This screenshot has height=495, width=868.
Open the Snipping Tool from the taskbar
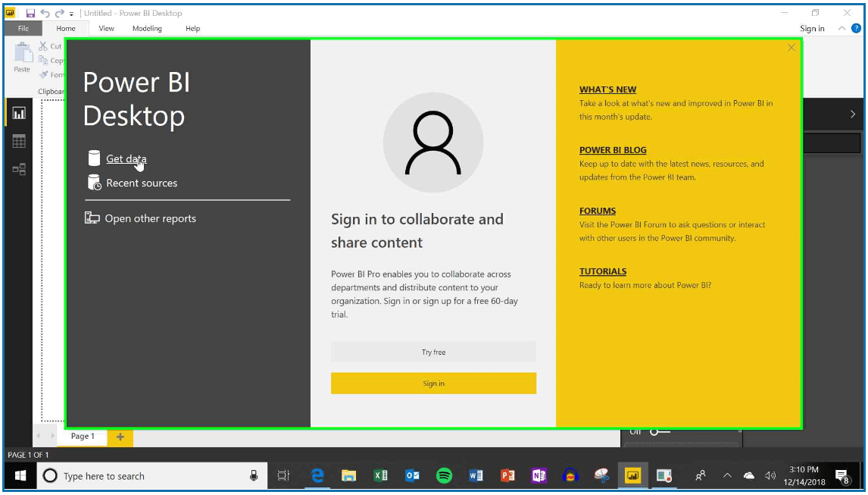click(x=601, y=475)
